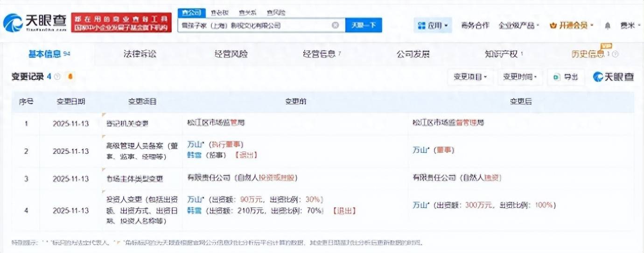Open the 变更时间 filter dropdown
This screenshot has height=253, width=644.
tap(520, 77)
